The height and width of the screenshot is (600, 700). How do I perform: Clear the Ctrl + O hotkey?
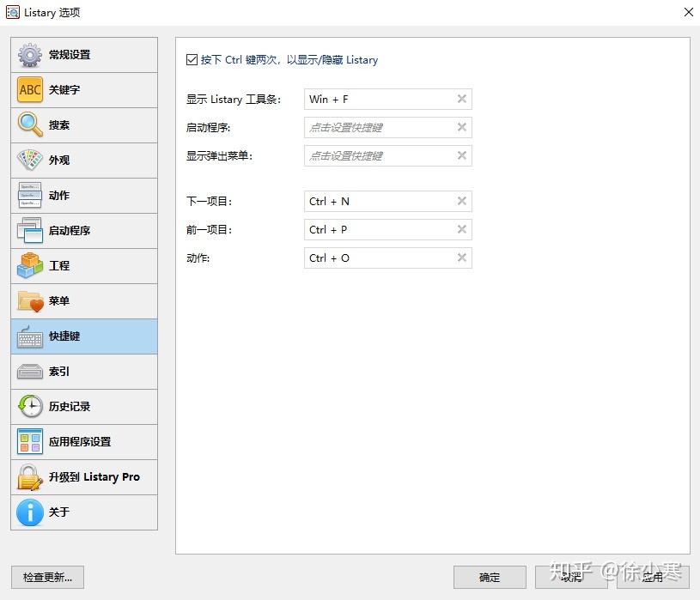tap(462, 258)
